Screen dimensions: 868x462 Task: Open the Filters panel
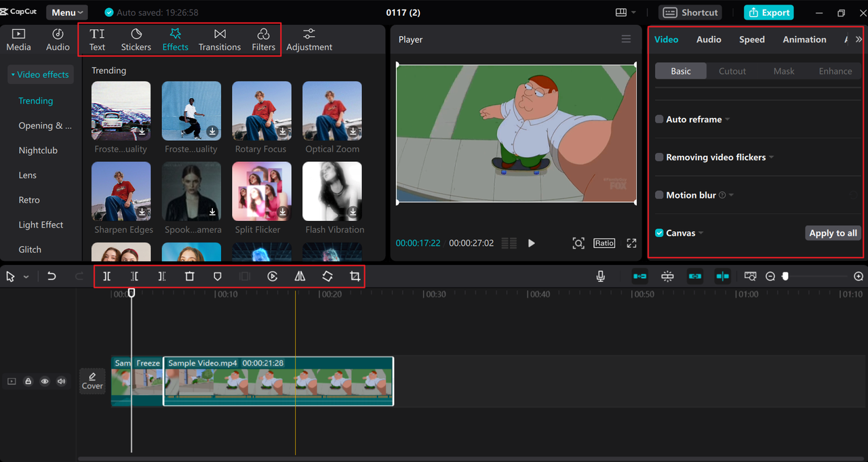[x=263, y=40]
